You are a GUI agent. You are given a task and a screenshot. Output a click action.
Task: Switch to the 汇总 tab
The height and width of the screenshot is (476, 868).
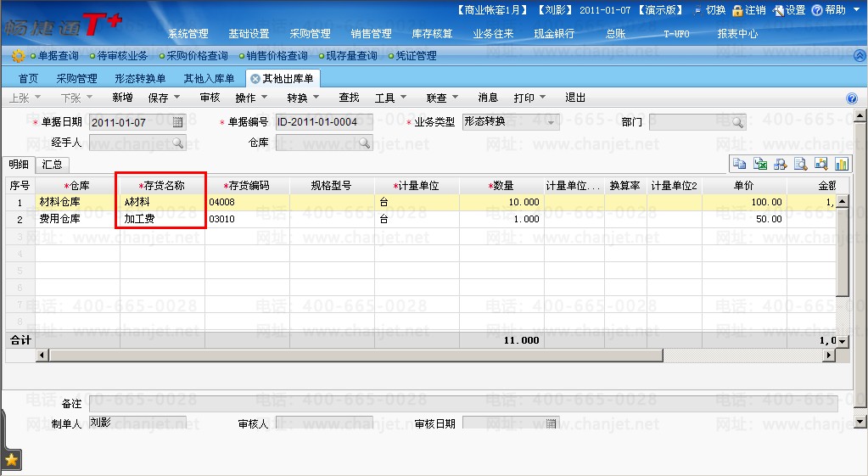(x=52, y=165)
